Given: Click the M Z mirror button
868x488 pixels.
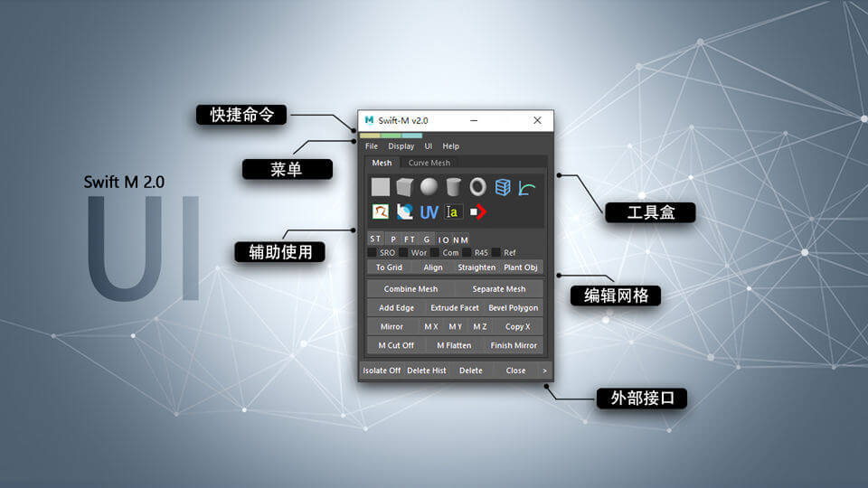Looking at the screenshot, I should click(479, 326).
